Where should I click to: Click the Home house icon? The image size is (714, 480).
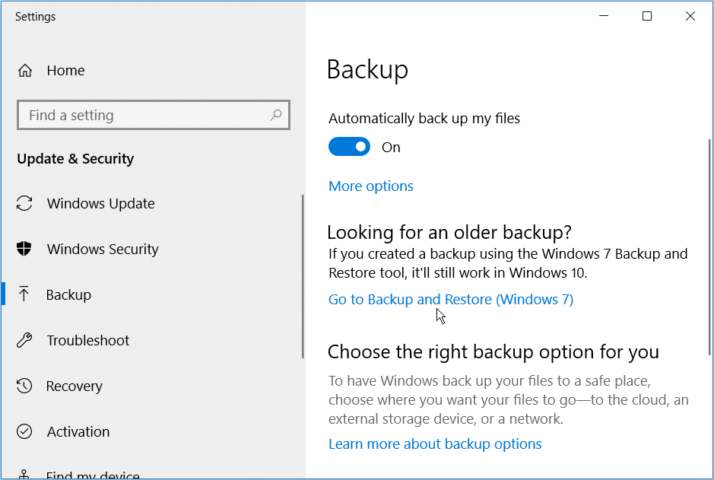point(25,71)
